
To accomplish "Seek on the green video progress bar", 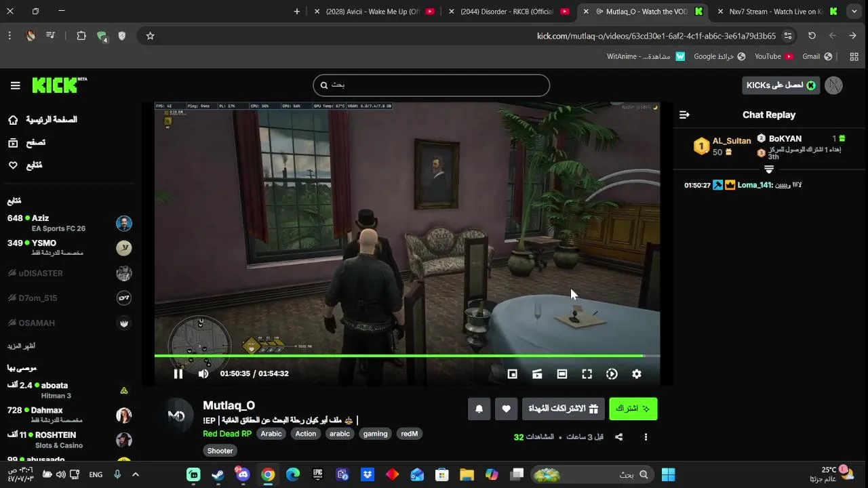I will coord(407,355).
